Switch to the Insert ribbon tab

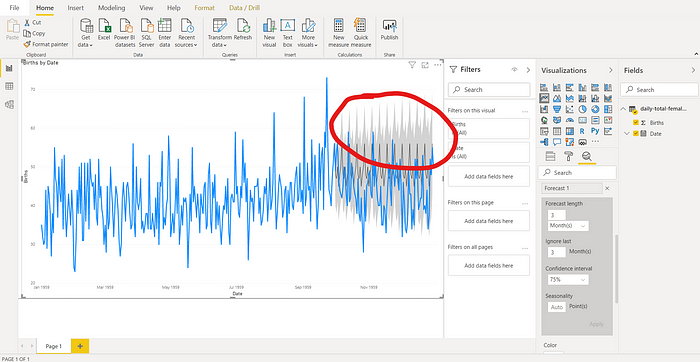75,8
